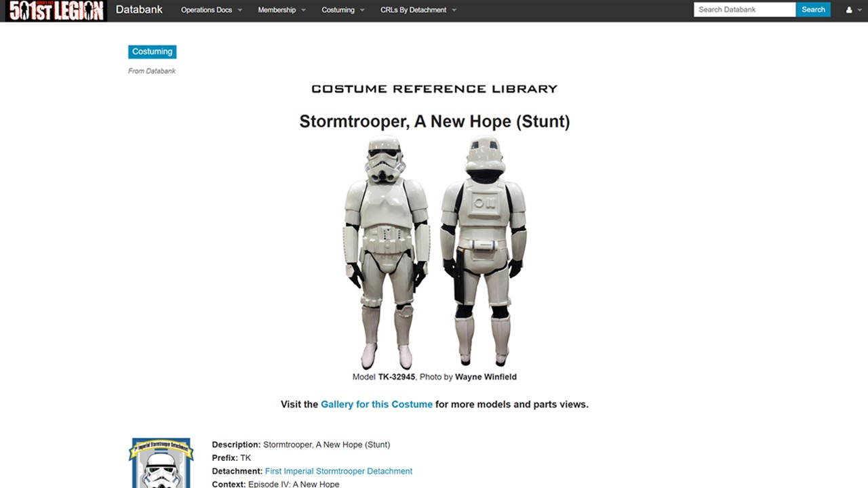Image resolution: width=868 pixels, height=488 pixels.
Task: Click the blue Costuming category tag
Action: [153, 52]
